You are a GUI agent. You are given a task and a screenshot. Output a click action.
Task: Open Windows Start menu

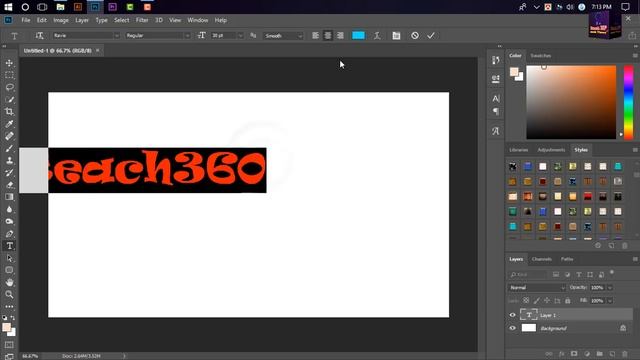tap(8, 7)
